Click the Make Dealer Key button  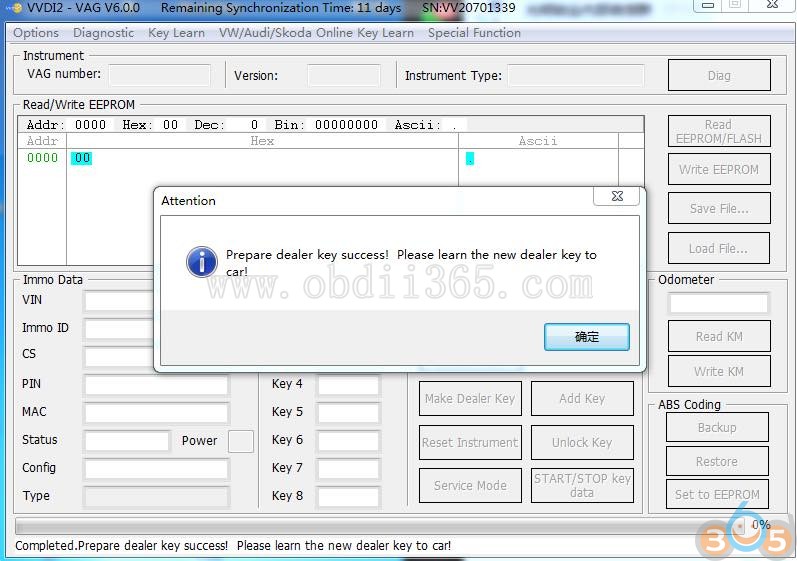coord(470,398)
